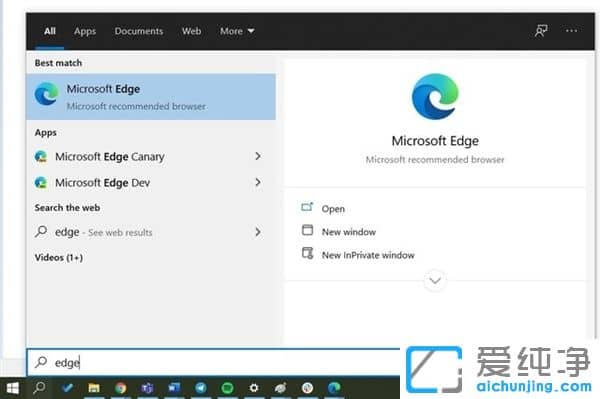Click the New window icon

click(307, 230)
